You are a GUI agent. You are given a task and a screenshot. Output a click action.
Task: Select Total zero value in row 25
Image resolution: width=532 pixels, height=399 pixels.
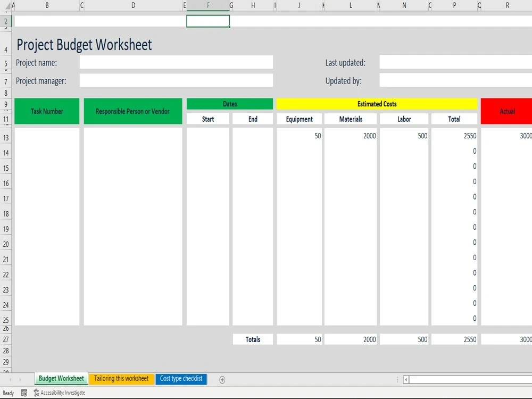454,318
